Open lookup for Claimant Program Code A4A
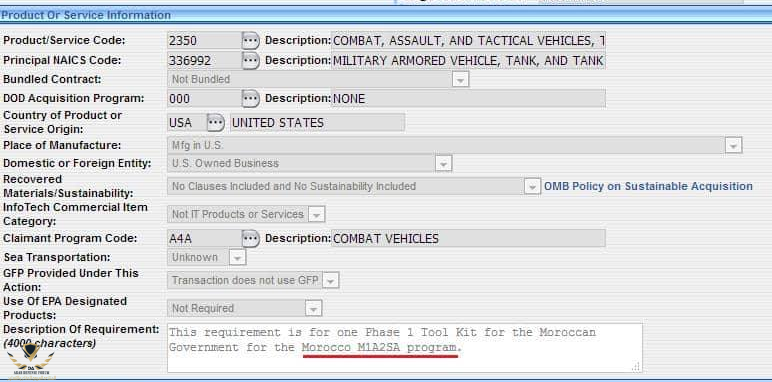 (251, 239)
